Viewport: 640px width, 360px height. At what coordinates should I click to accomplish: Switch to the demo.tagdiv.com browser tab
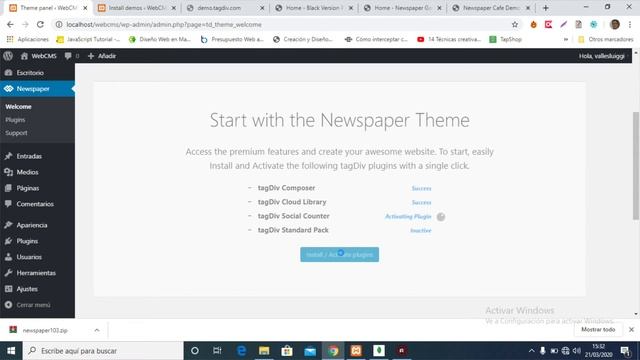224,8
